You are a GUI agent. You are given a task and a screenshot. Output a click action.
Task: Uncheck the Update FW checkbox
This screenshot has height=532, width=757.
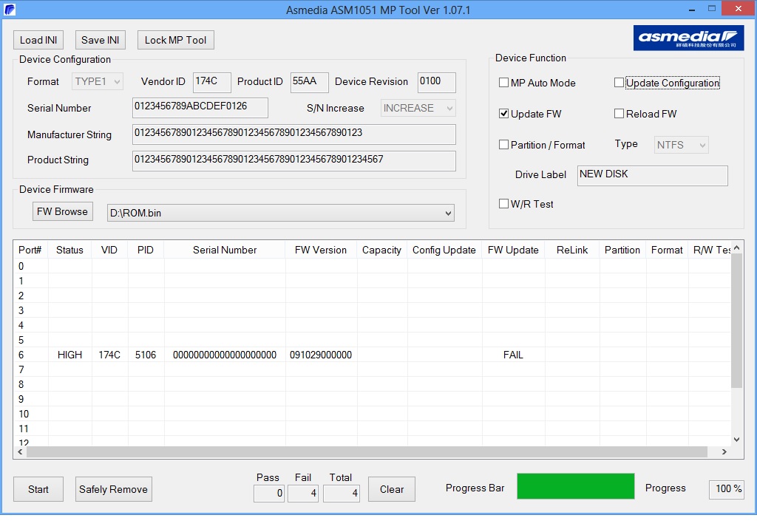503,114
